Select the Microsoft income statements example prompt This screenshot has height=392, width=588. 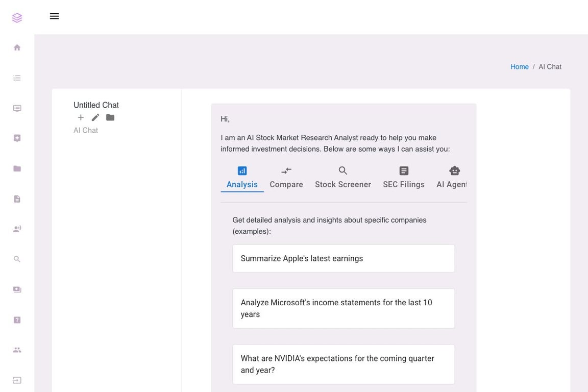pos(344,308)
